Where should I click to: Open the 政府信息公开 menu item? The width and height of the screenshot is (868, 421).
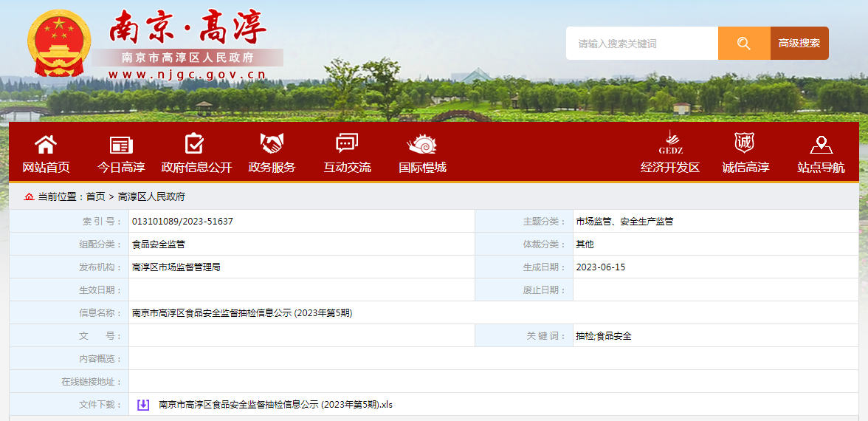point(196,167)
